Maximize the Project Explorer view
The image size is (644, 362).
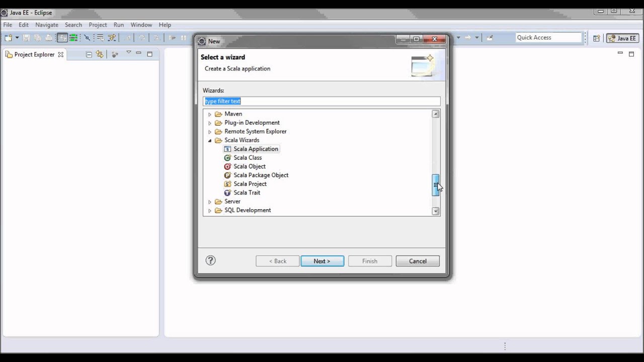[x=149, y=54]
